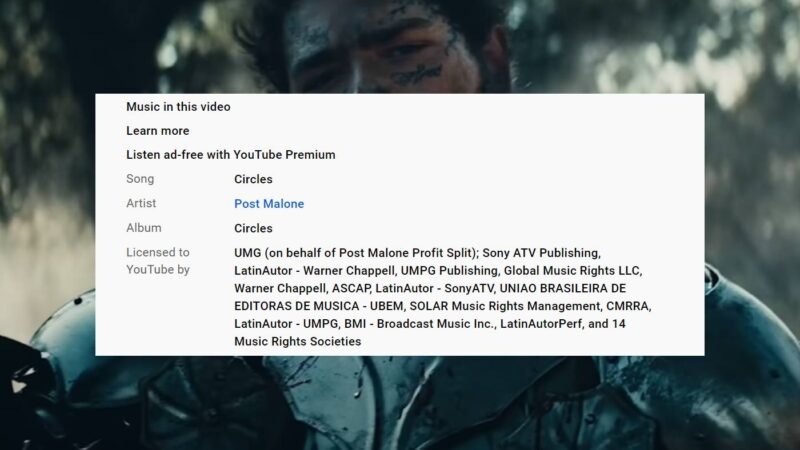Open the Post Malone artist link
The width and height of the screenshot is (800, 450).
(269, 204)
